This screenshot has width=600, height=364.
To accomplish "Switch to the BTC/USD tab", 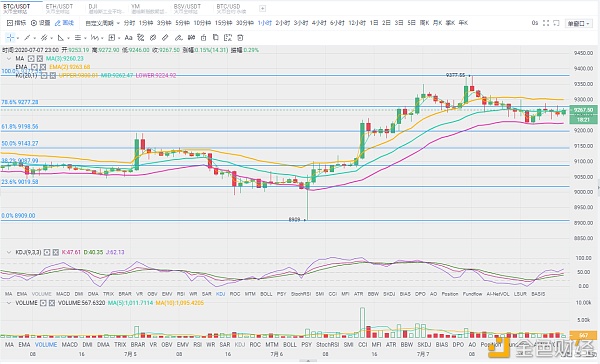I will pyautogui.click(x=232, y=8).
